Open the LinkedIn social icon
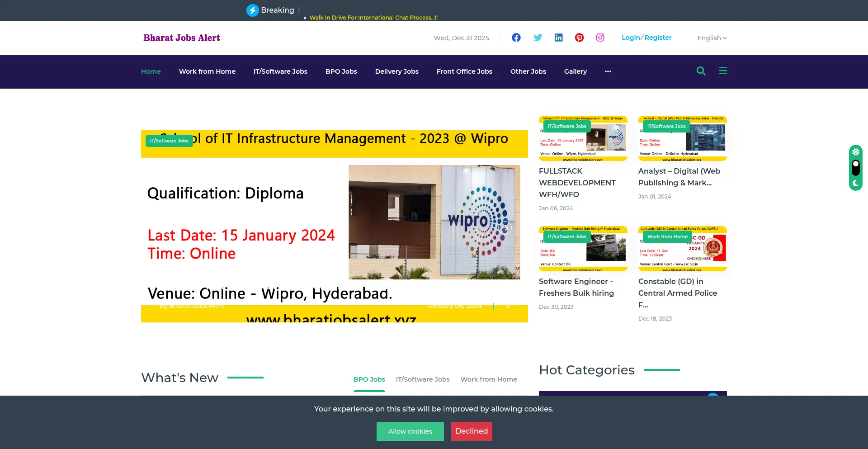This screenshot has width=868, height=449. pyautogui.click(x=558, y=38)
